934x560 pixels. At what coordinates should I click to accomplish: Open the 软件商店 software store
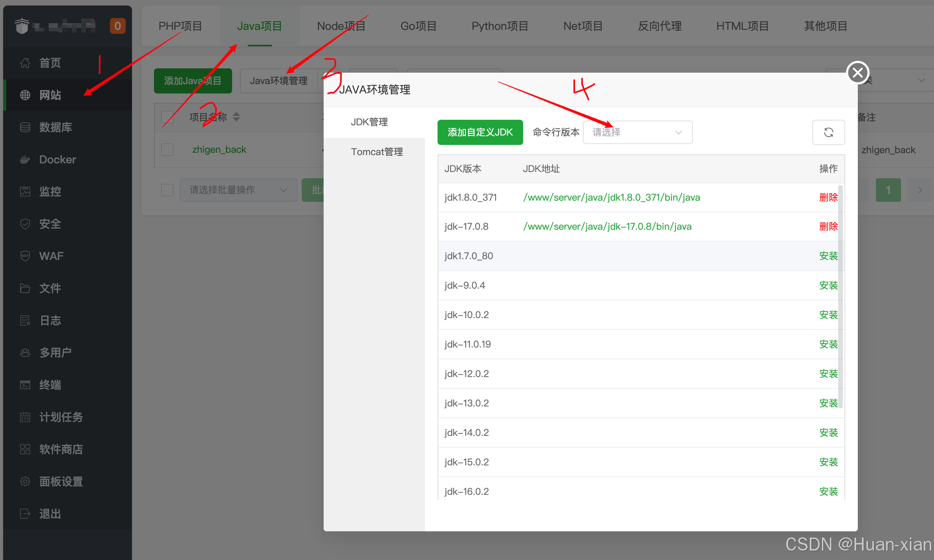click(61, 449)
